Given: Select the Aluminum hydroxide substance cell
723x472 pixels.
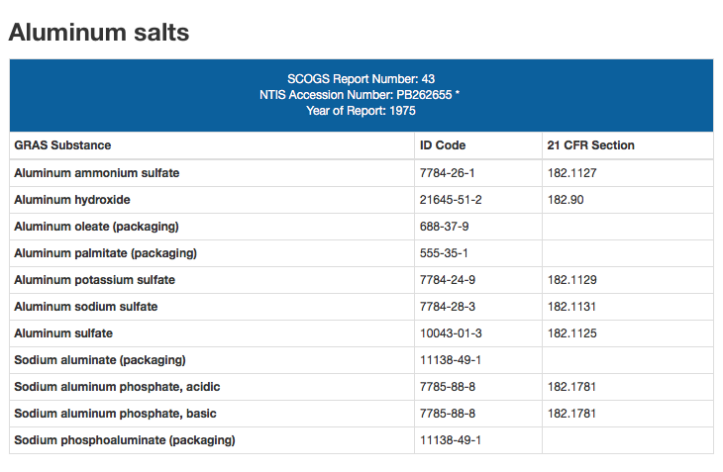Looking at the screenshot, I should point(74,200).
